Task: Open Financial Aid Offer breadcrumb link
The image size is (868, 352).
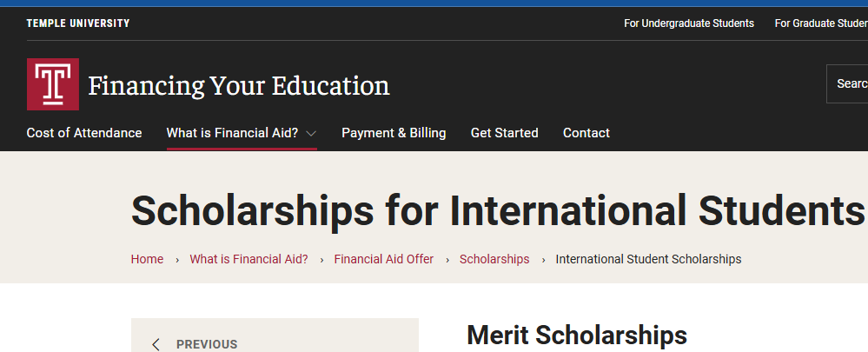Action: pos(384,259)
